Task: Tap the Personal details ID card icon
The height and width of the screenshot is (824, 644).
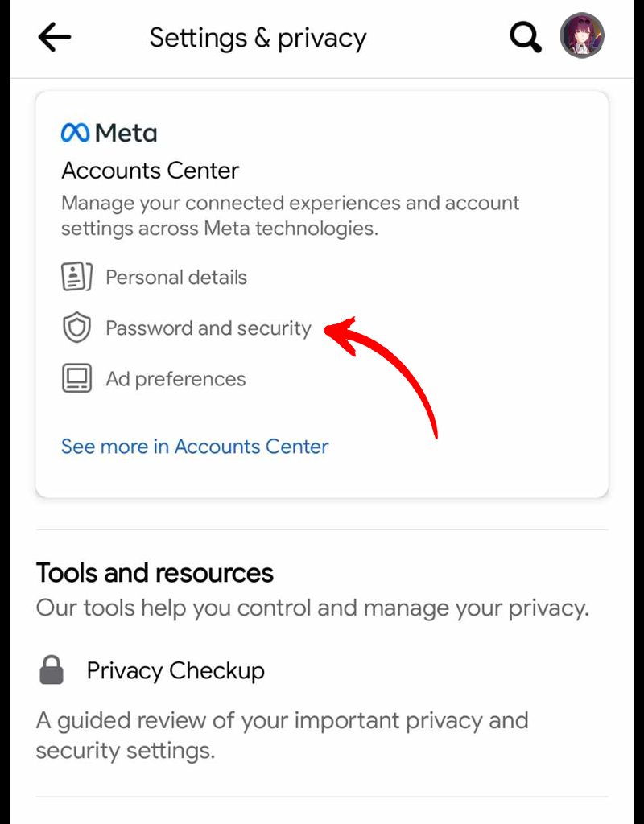Action: click(x=76, y=278)
